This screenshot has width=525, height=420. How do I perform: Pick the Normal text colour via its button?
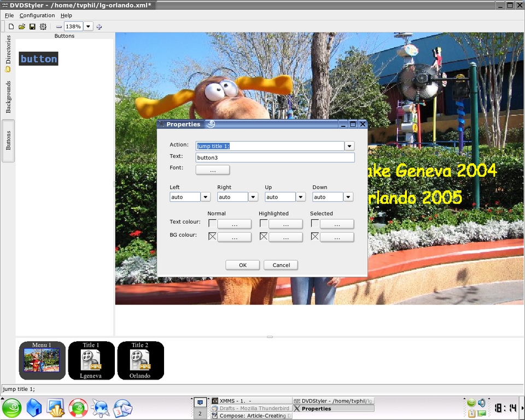235,224
